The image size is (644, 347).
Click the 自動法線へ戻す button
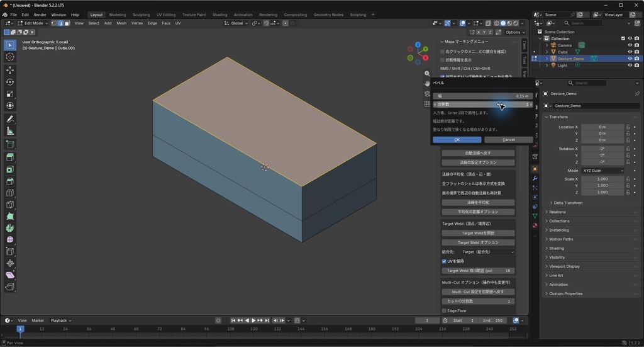point(478,153)
